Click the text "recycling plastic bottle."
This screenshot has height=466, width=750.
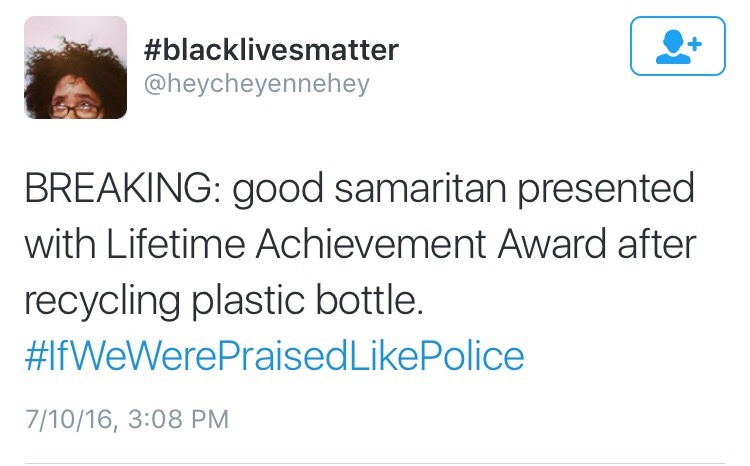[x=224, y=299]
